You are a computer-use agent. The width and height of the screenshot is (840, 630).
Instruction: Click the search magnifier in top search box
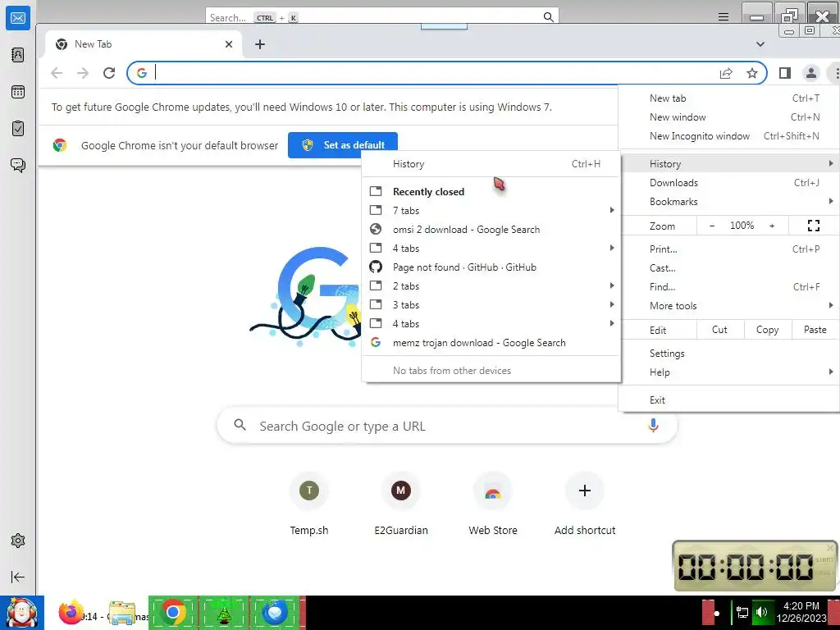[548, 17]
